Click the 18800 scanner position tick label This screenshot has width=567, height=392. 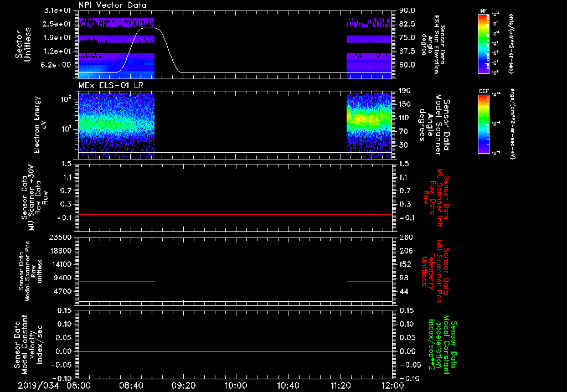pyautogui.click(x=60, y=251)
